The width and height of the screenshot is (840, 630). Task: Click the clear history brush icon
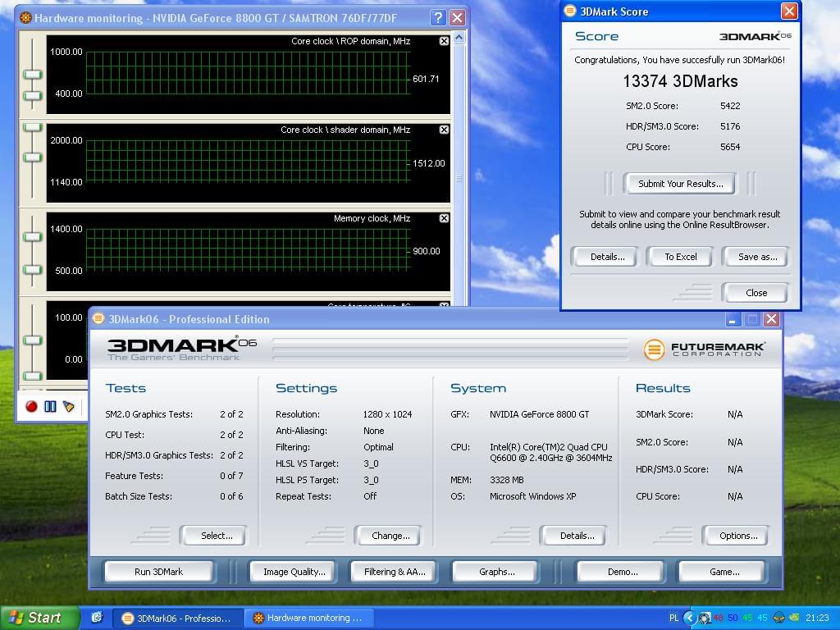69,406
